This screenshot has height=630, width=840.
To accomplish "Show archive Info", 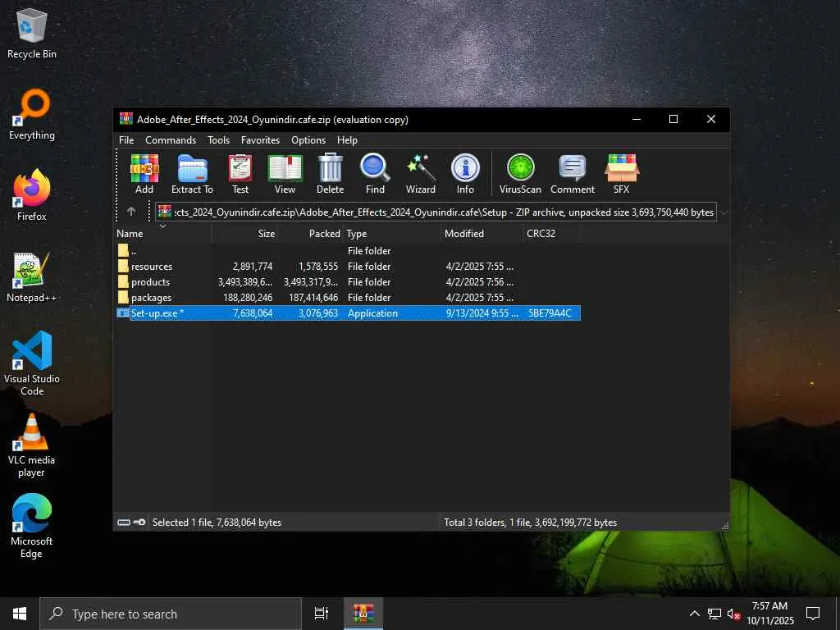I will (465, 174).
